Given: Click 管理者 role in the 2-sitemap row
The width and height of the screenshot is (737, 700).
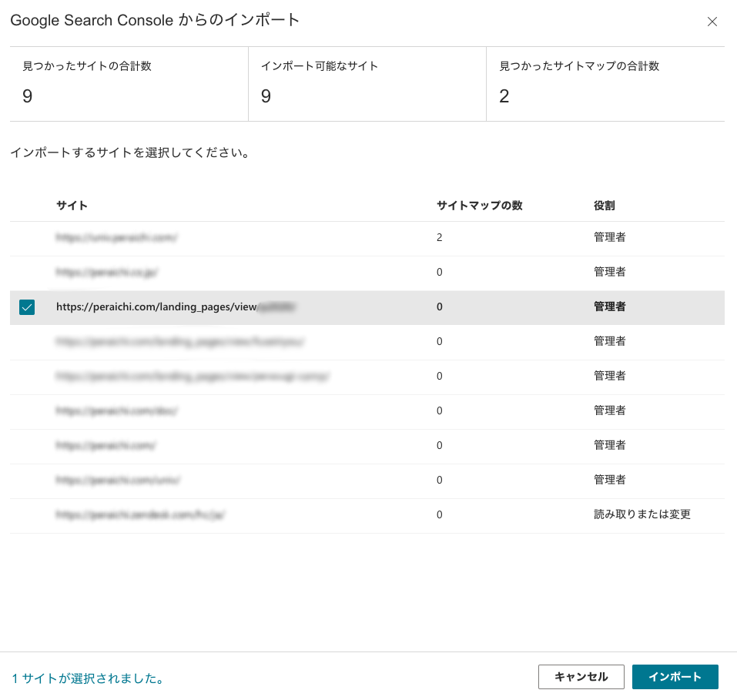Looking at the screenshot, I should pos(610,237).
